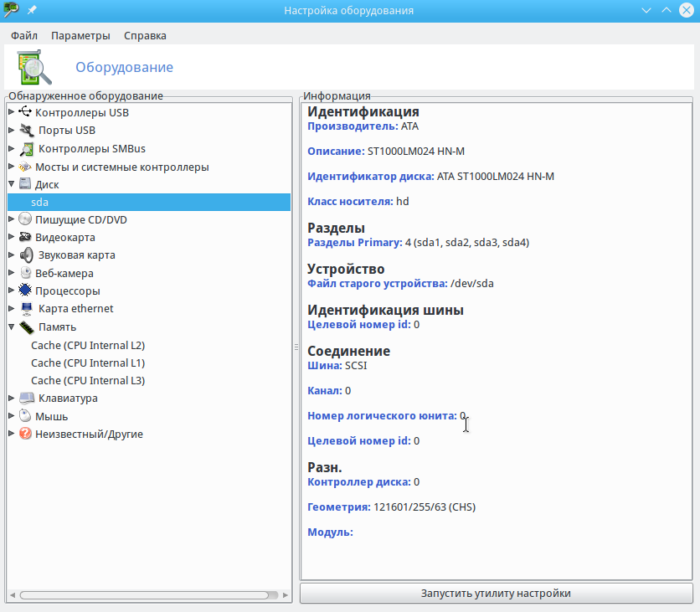The width and height of the screenshot is (700, 612).
Task: Expand Мосты и системные контроллеры branch
Action: [x=12, y=167]
